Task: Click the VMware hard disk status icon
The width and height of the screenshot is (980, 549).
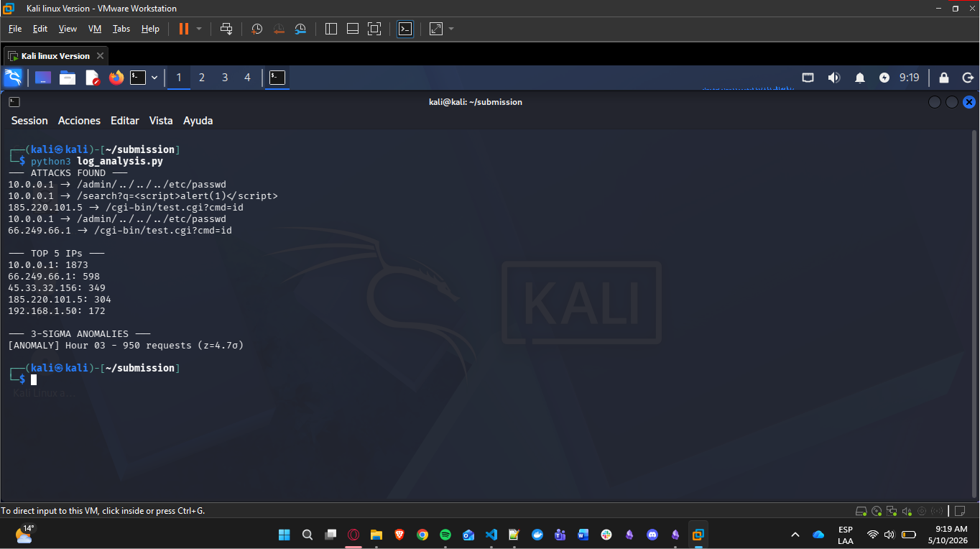Action: coord(861,511)
